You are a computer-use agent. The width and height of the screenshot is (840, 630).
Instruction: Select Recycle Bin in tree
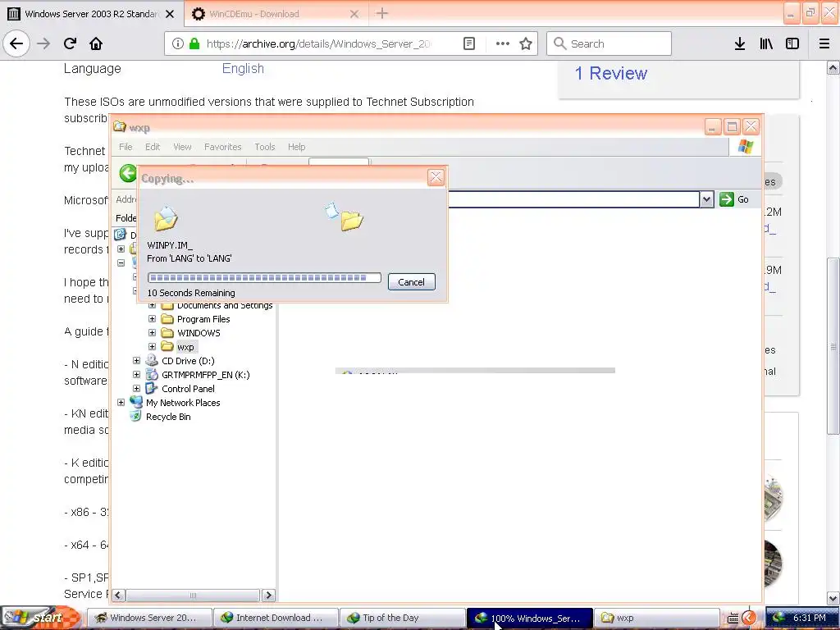[x=168, y=417]
